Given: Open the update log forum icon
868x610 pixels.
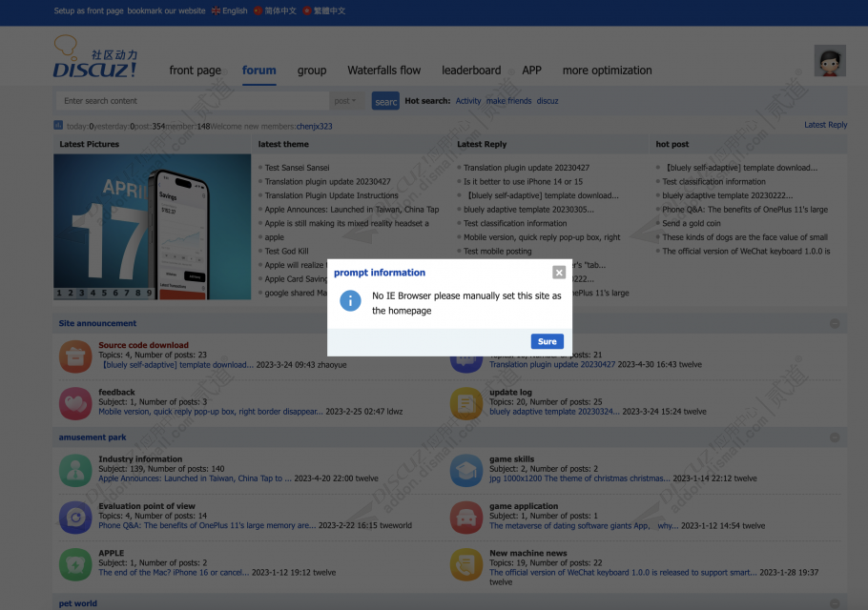Looking at the screenshot, I should pos(466,402).
